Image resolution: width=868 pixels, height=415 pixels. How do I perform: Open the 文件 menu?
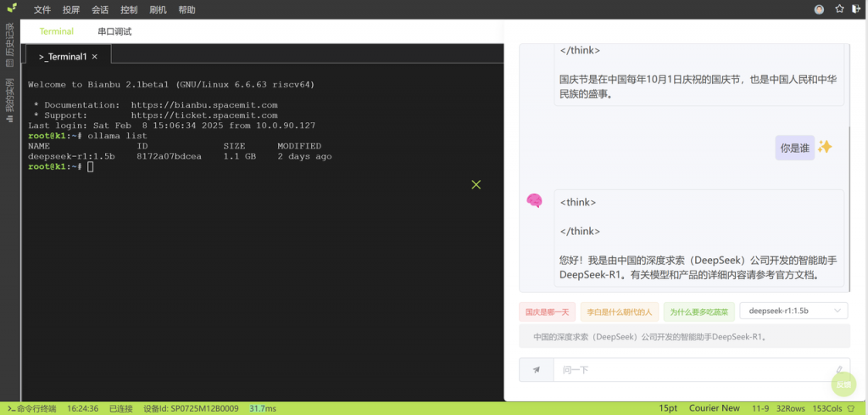click(42, 10)
